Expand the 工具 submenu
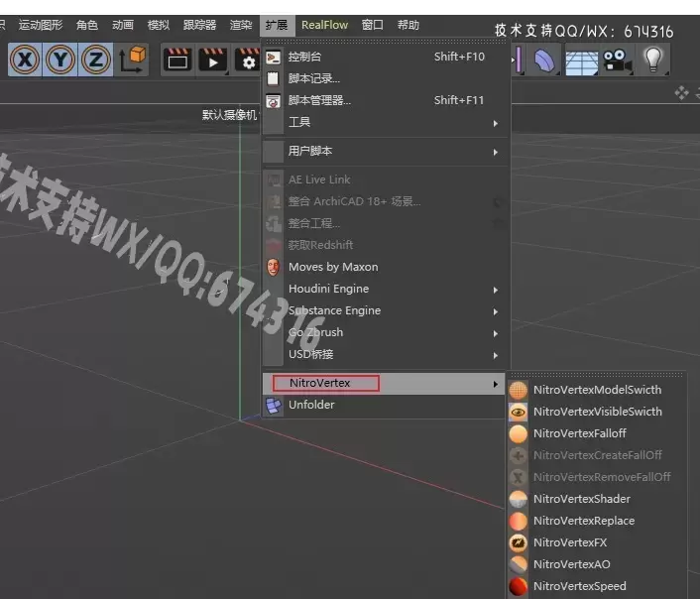The height and width of the screenshot is (599, 700). point(386,122)
